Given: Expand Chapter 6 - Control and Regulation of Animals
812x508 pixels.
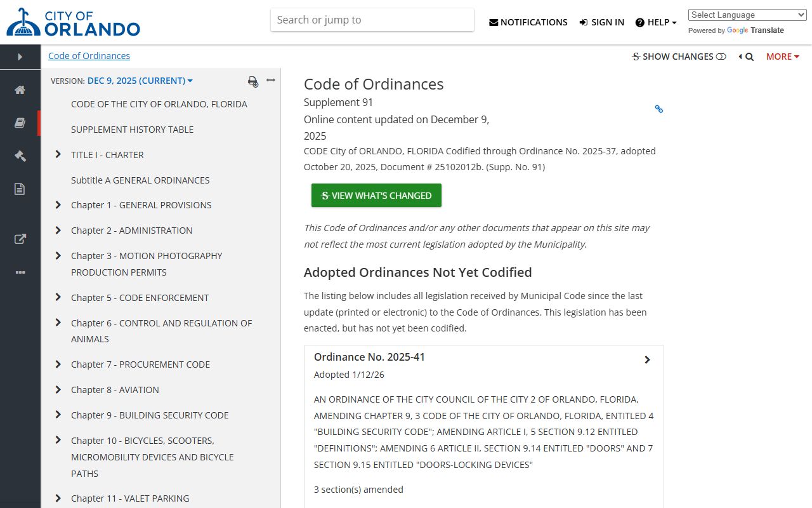Looking at the screenshot, I should pyautogui.click(x=58, y=323).
